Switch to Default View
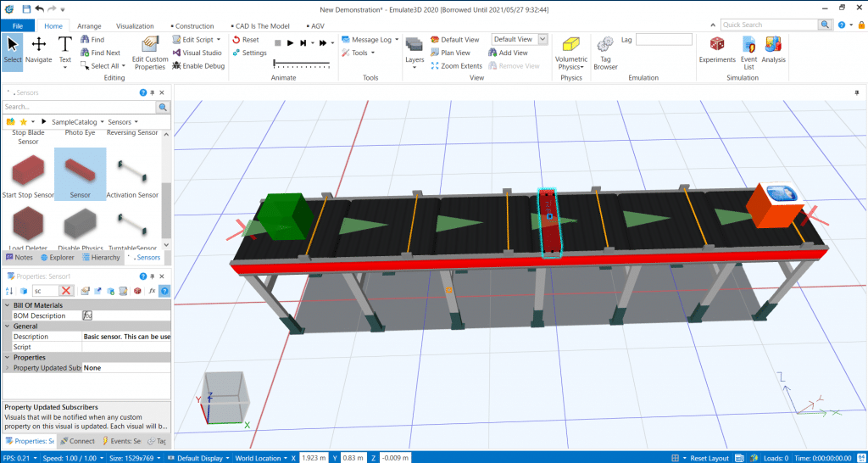The height and width of the screenshot is (463, 868). tap(454, 39)
